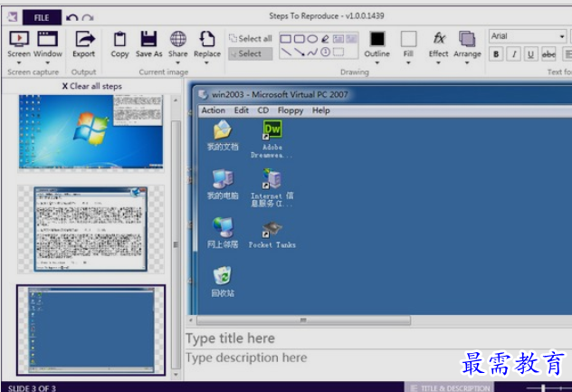Click the Arrange layers icon

[467, 39]
